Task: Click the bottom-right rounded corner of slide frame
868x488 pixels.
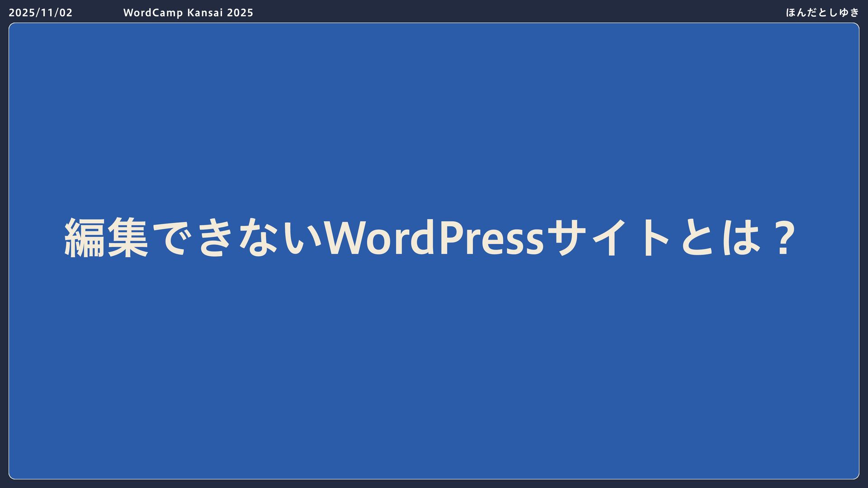Action: pos(857,476)
